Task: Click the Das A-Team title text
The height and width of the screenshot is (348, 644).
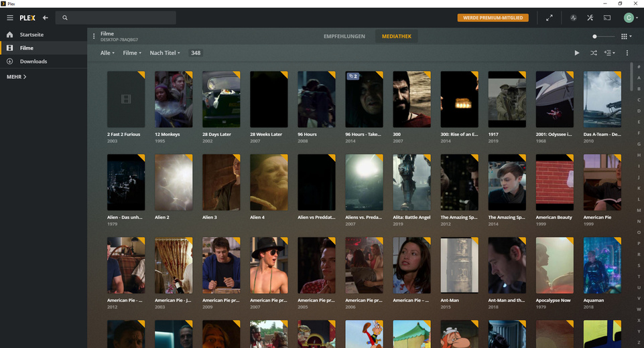Action: click(x=602, y=135)
